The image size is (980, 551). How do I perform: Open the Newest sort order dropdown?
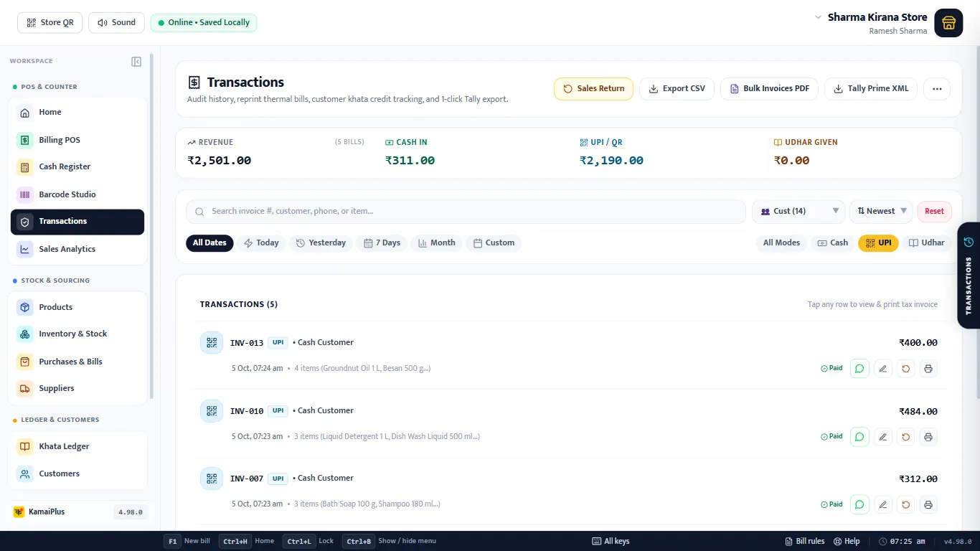click(x=881, y=212)
